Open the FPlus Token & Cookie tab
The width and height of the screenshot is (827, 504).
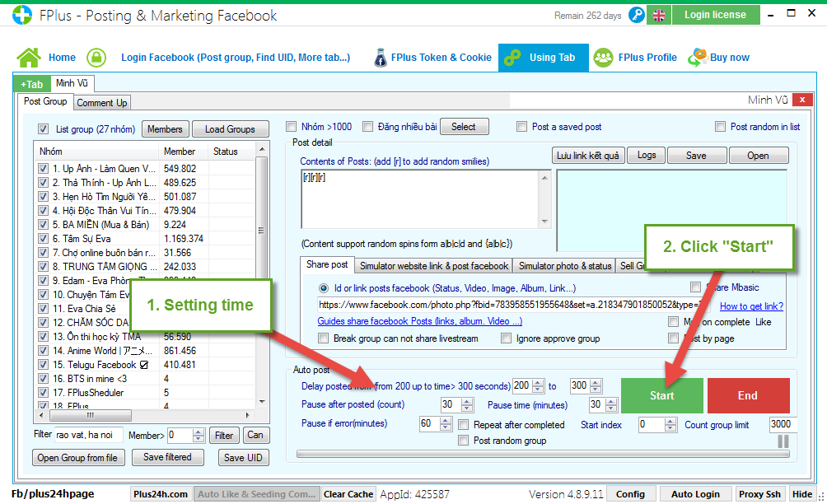pyautogui.click(x=441, y=58)
